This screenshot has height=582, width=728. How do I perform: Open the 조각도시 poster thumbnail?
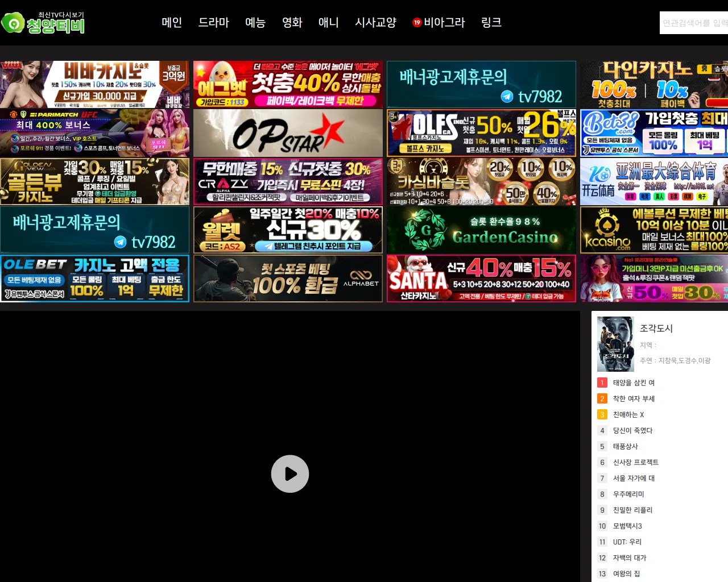(x=615, y=344)
